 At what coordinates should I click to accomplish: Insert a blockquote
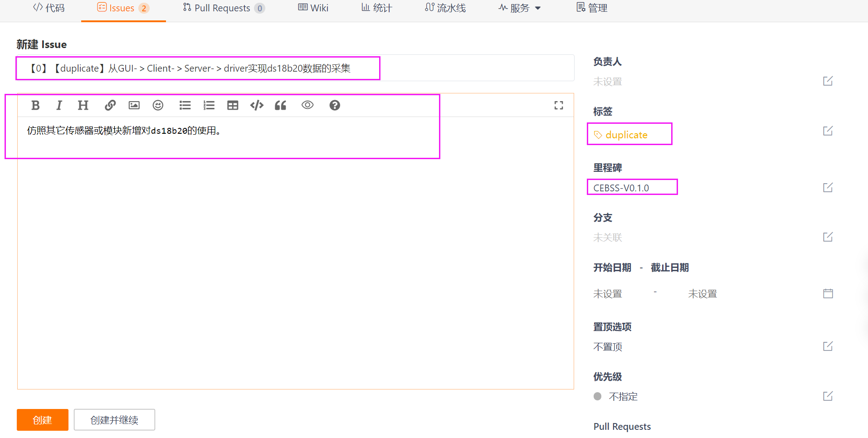280,105
